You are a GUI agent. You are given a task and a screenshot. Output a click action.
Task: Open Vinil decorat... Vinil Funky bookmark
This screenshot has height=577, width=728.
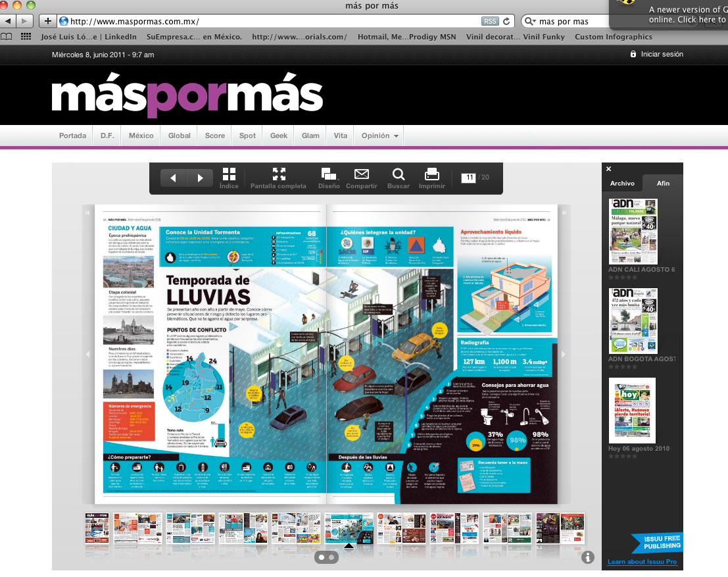(516, 37)
